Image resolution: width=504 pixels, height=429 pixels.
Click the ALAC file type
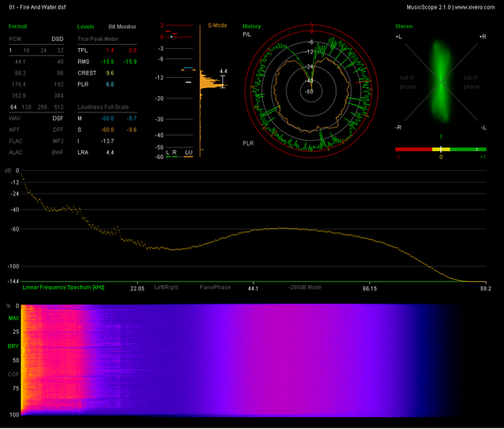click(x=16, y=153)
